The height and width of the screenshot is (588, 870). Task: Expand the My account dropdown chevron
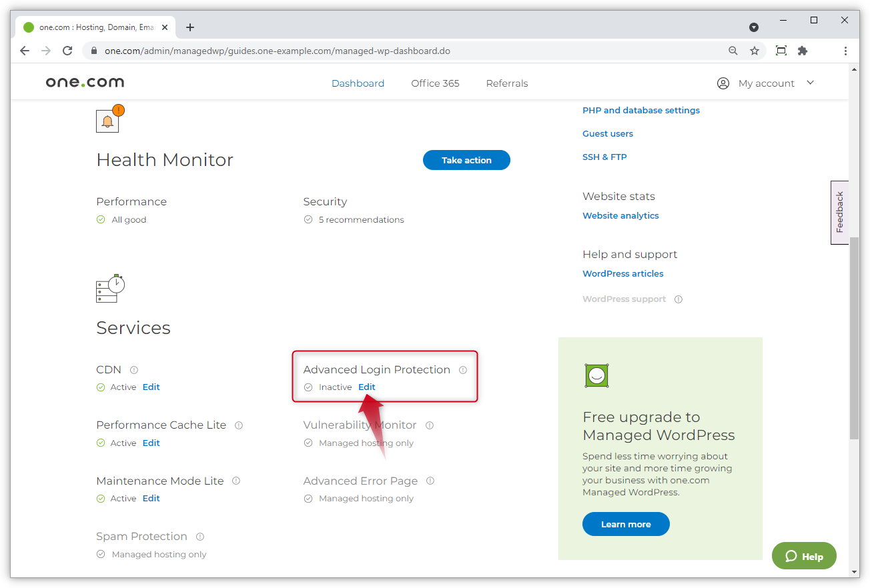810,83
